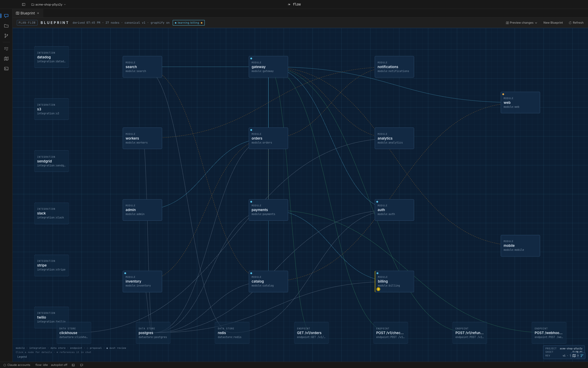Select the orders module node

[x=268, y=138]
